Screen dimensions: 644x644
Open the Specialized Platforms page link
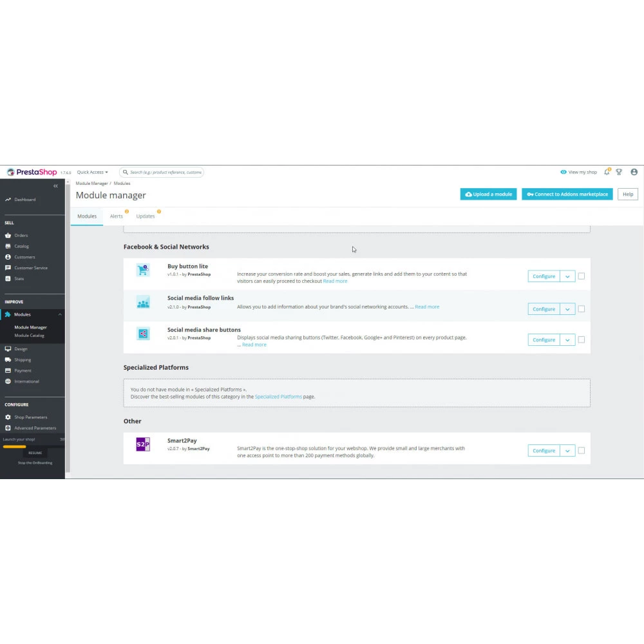click(278, 397)
